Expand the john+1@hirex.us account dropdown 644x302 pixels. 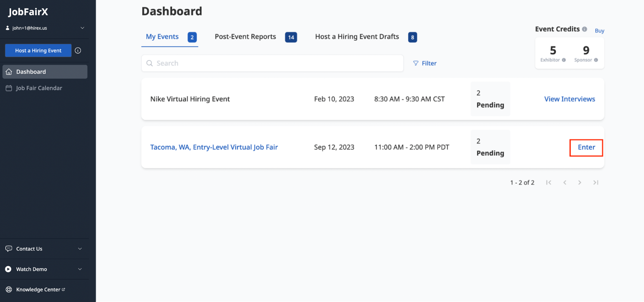(x=82, y=28)
